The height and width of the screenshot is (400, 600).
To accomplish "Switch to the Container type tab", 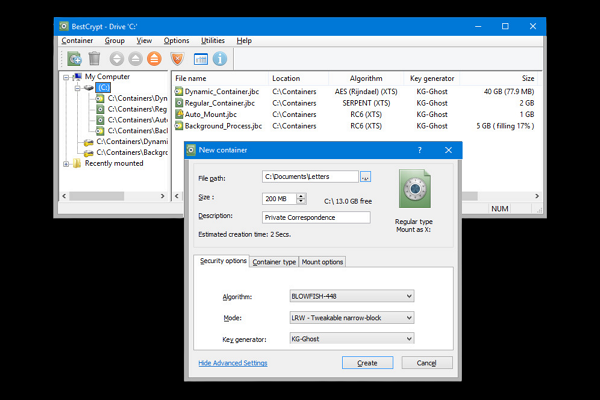I will [274, 262].
